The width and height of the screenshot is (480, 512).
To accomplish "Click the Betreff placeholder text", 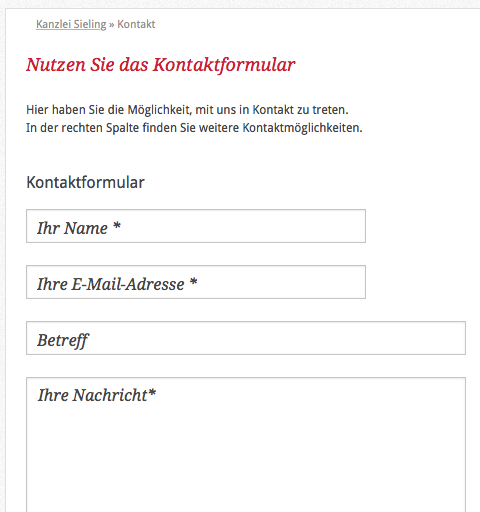I will pyautogui.click(x=63, y=341).
